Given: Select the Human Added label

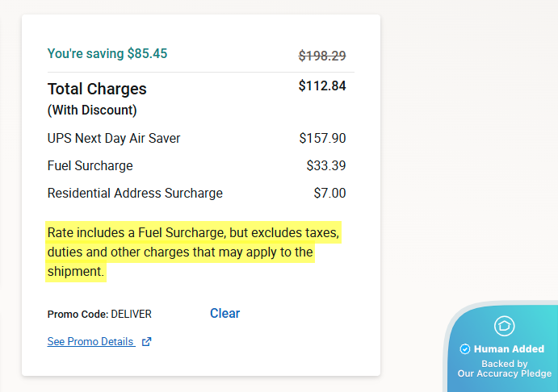Looking at the screenshot, I should click(x=509, y=349).
